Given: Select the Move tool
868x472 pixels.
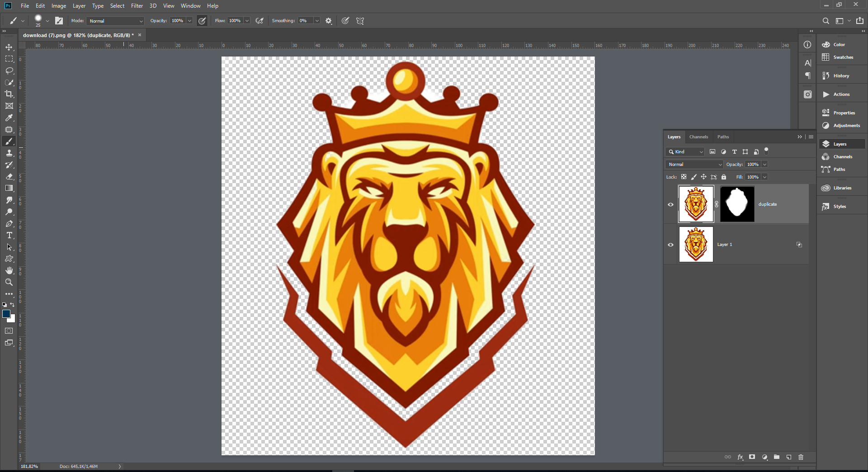Looking at the screenshot, I should (9, 47).
